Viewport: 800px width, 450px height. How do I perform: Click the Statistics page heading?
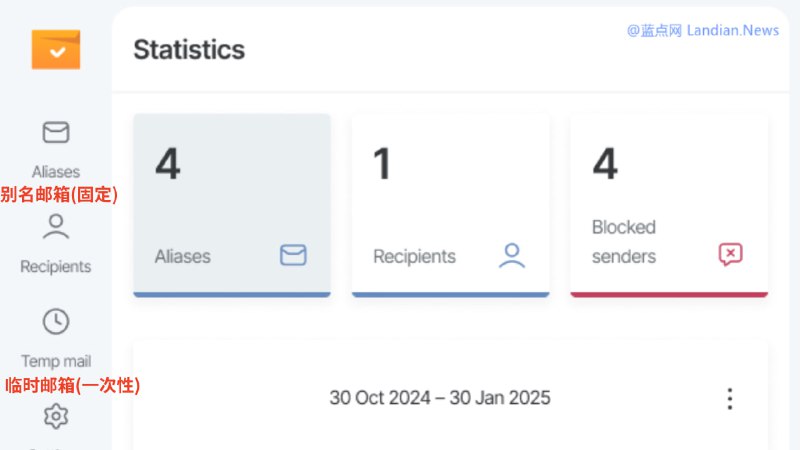(x=189, y=50)
